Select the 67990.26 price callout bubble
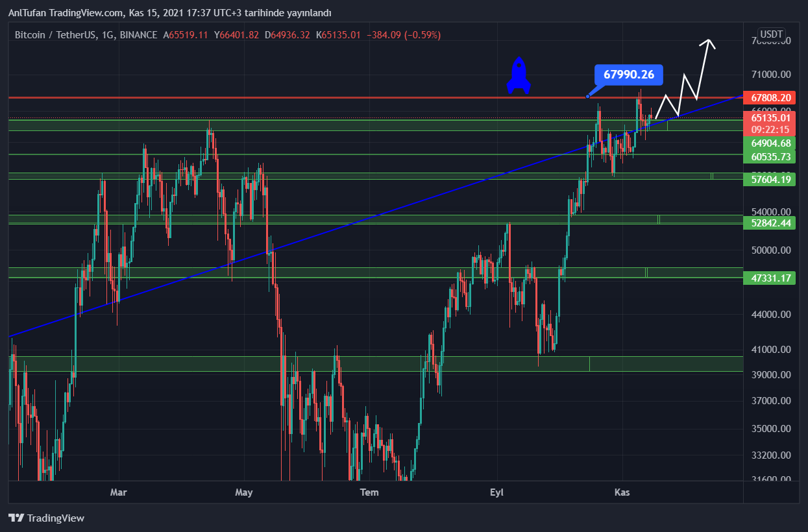Image resolution: width=808 pixels, height=532 pixels. [x=628, y=75]
